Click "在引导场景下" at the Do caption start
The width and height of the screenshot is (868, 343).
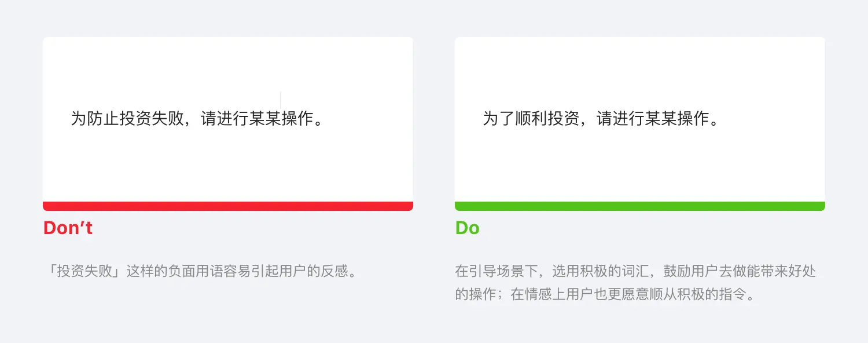[x=496, y=271]
